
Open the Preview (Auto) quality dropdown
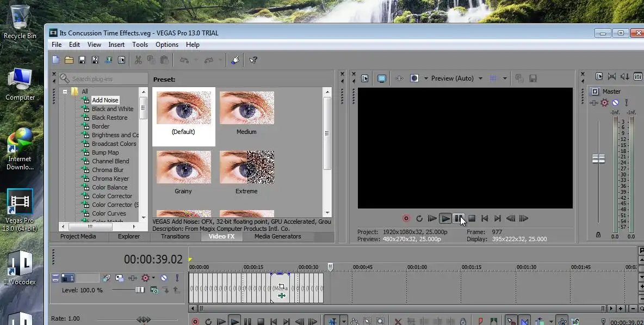click(x=480, y=78)
